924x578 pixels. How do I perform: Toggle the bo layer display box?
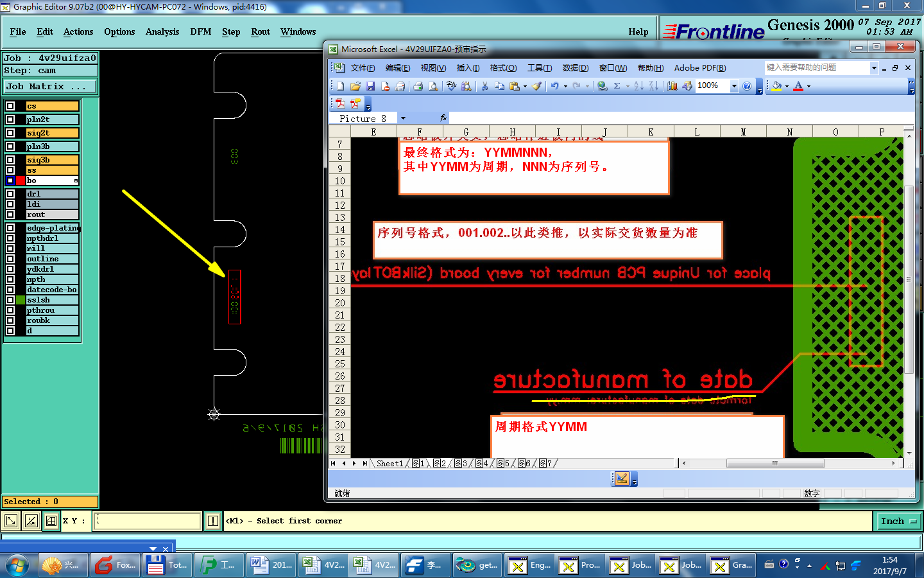[x=10, y=180]
